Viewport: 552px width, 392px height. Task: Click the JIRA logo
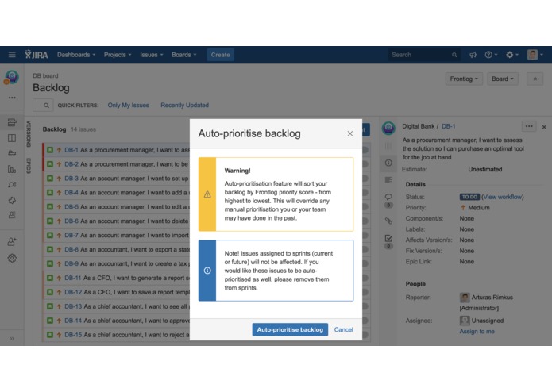pos(37,55)
